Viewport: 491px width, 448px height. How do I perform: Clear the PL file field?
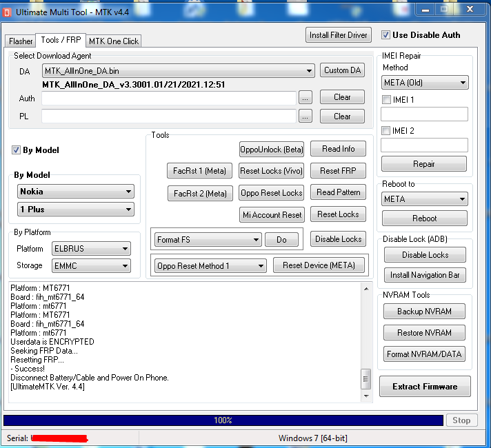coord(342,116)
